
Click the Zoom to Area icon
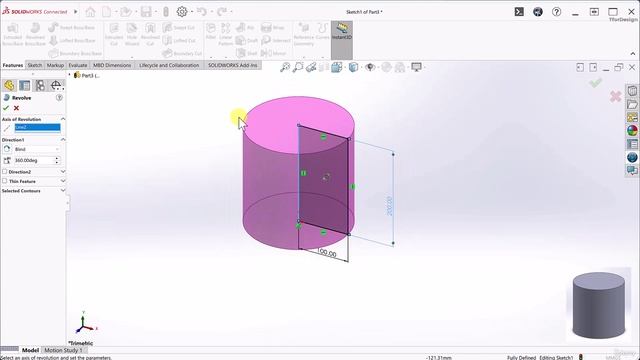pyautogui.click(x=298, y=67)
